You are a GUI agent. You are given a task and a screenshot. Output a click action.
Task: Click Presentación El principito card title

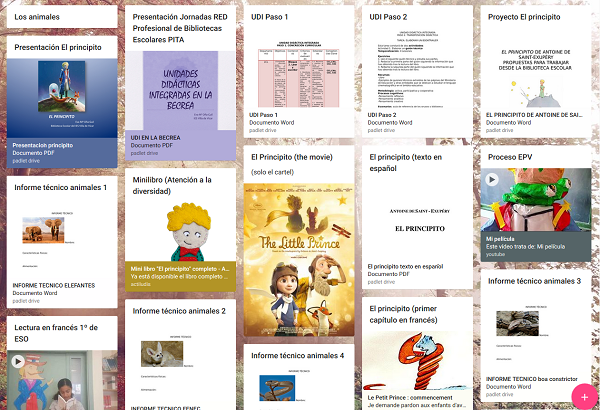[58, 47]
